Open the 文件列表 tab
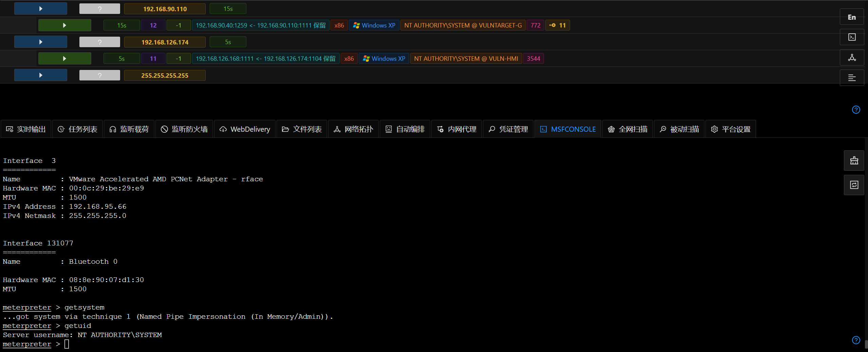 pyautogui.click(x=302, y=129)
